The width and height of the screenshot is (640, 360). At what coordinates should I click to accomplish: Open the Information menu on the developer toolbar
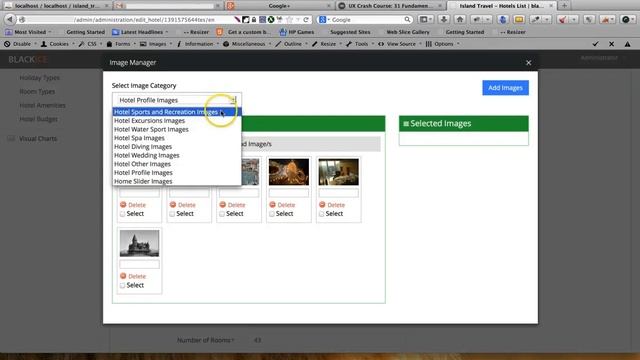(x=197, y=44)
